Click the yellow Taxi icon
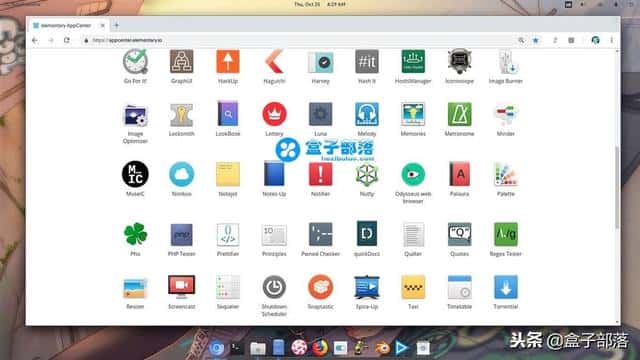Image resolution: width=640 pixels, height=360 pixels. [x=413, y=287]
